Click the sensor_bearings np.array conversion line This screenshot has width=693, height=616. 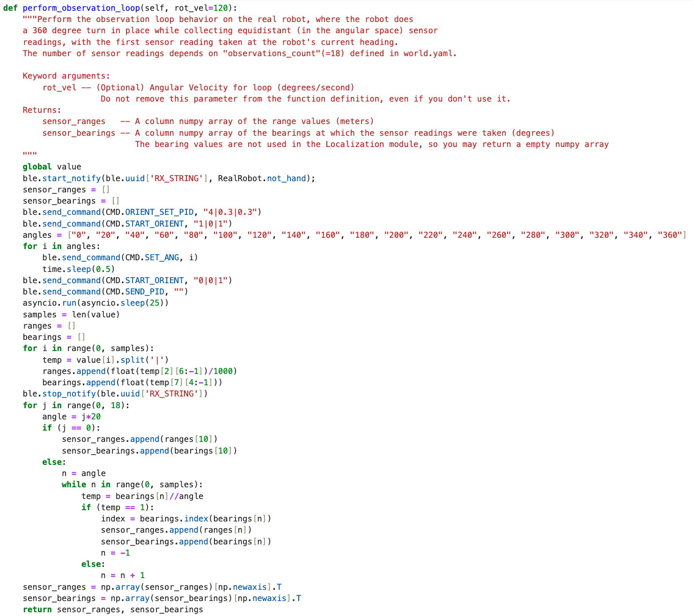(x=162, y=598)
